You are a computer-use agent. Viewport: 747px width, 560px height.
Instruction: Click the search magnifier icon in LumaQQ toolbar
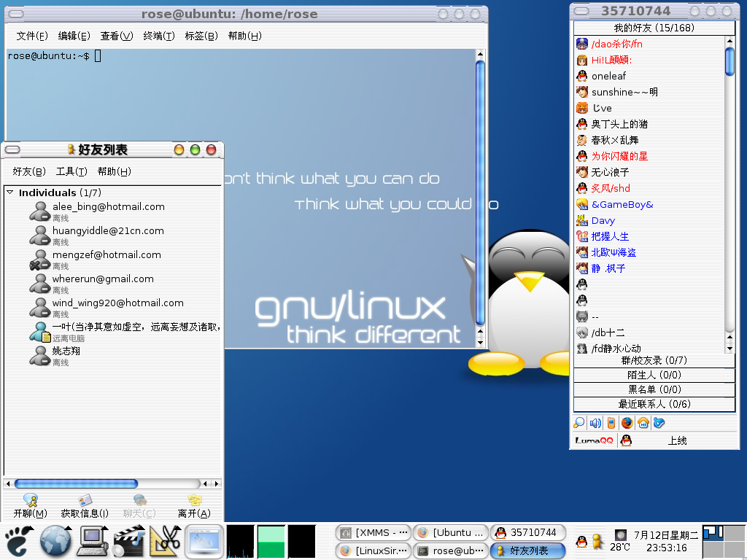pos(579,423)
